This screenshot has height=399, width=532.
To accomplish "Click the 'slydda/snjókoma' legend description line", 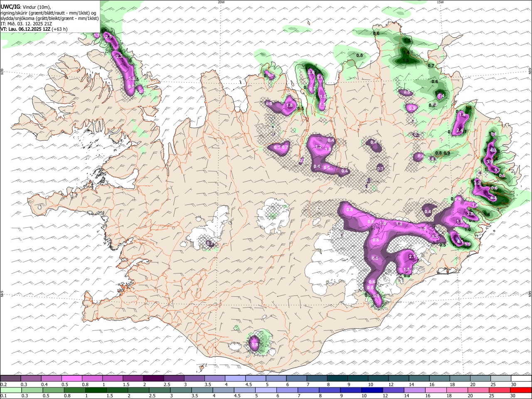I will coord(49,18).
